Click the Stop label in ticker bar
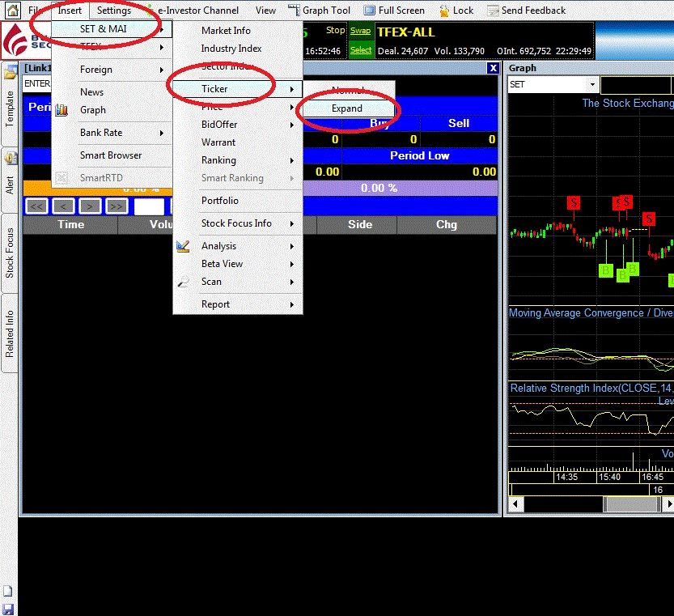Image resolution: width=674 pixels, height=616 pixels. [335, 30]
